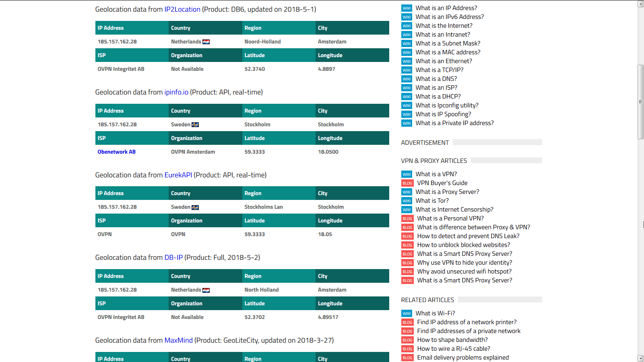Open the EurekAPI link
The height and width of the screenshot is (362, 644).
pos(178,175)
